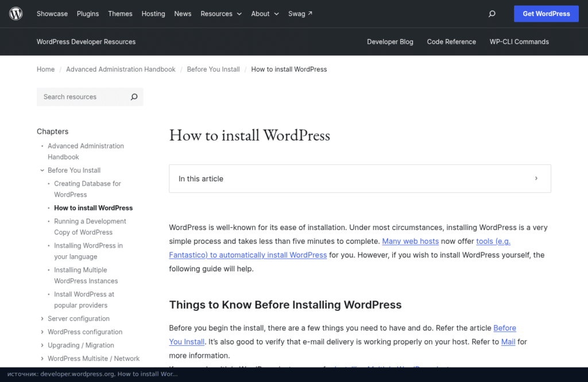Click Before You Install breadcrumb
The image size is (588, 382).
coord(213,69)
